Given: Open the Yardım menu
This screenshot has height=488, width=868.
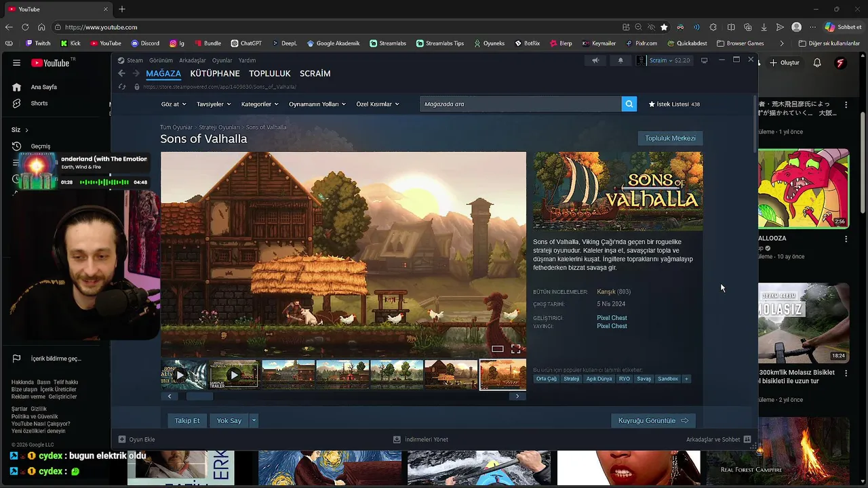Looking at the screenshot, I should (x=247, y=60).
